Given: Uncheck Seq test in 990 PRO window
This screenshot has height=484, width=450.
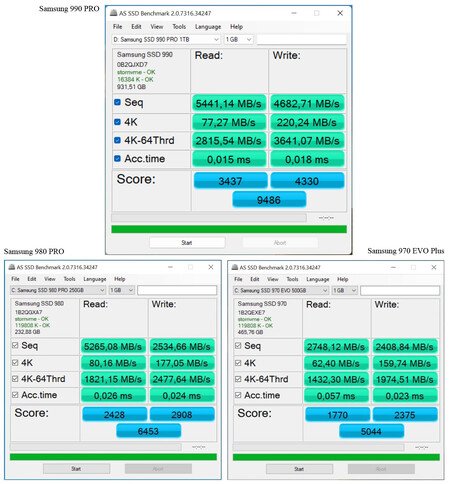Looking at the screenshot, I should tap(117, 102).
